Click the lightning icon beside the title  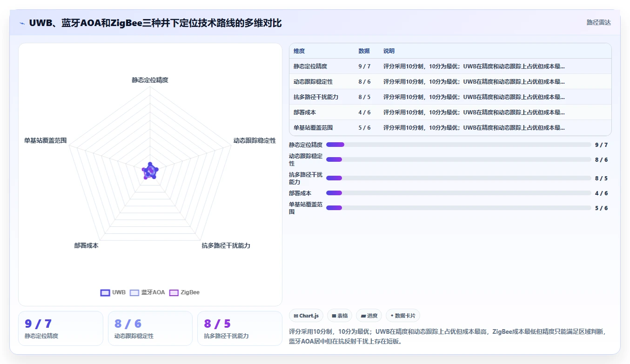22,23
